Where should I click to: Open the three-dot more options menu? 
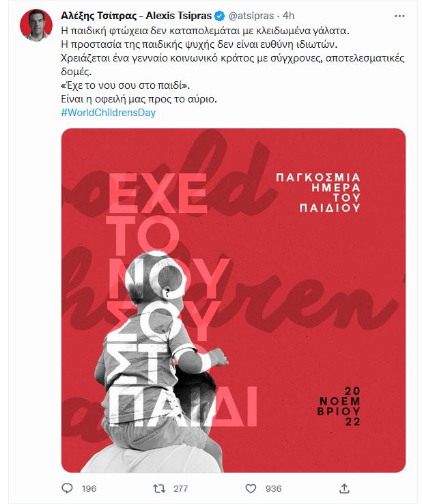399,16
